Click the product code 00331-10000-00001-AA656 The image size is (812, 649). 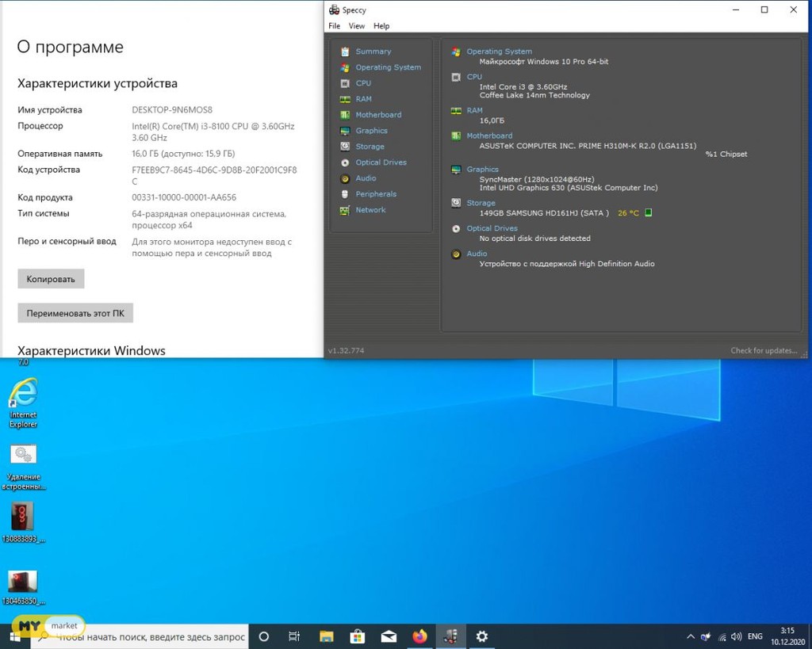(184, 197)
